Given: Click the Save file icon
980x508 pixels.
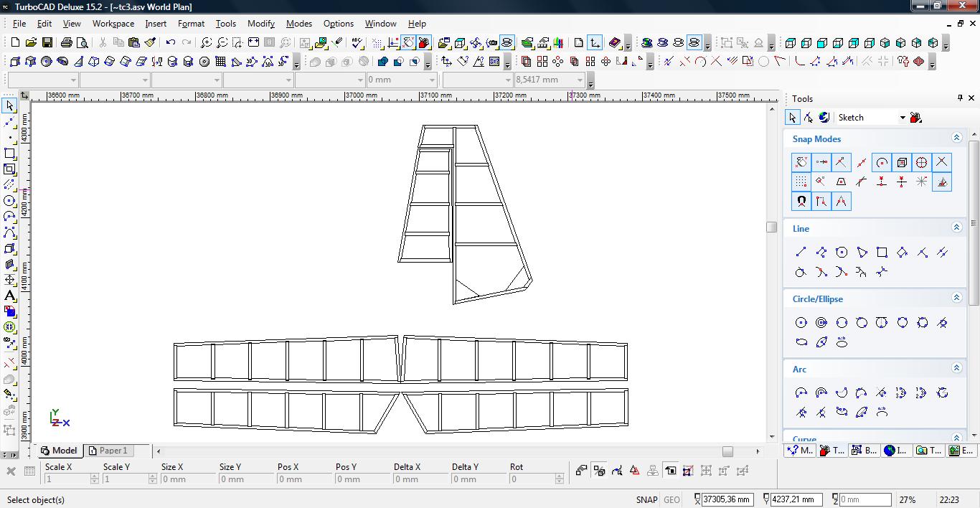Looking at the screenshot, I should pyautogui.click(x=47, y=43).
